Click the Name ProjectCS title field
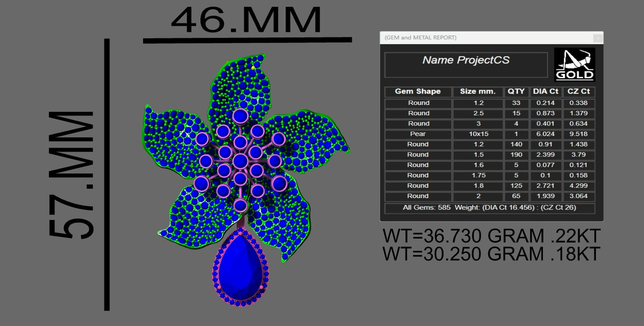This screenshot has width=644, height=326. [x=466, y=65]
